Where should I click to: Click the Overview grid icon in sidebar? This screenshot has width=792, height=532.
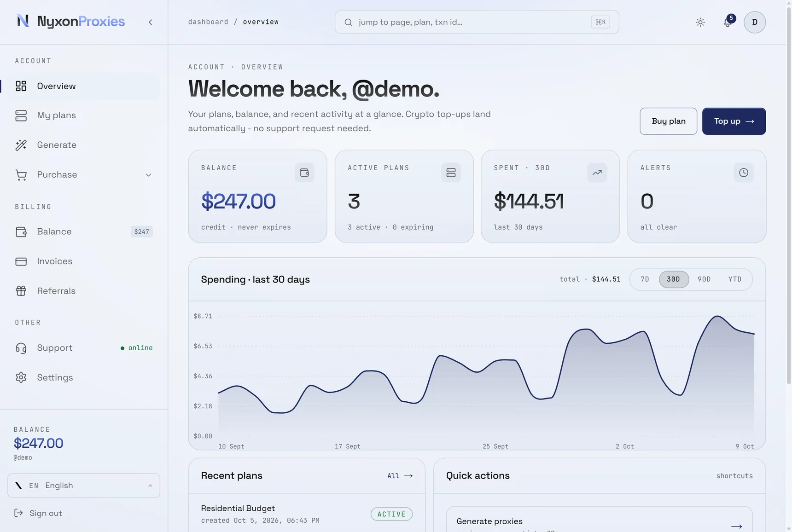pos(21,86)
